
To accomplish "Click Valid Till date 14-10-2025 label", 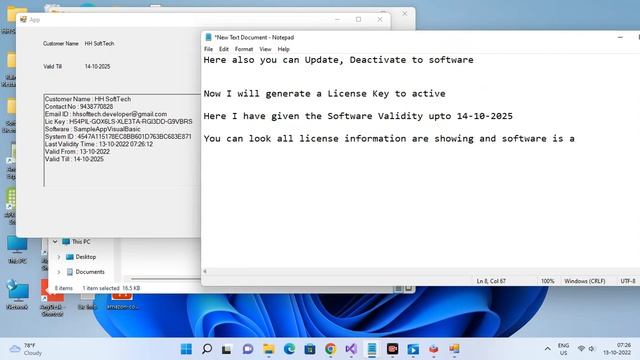I will tap(97, 67).
